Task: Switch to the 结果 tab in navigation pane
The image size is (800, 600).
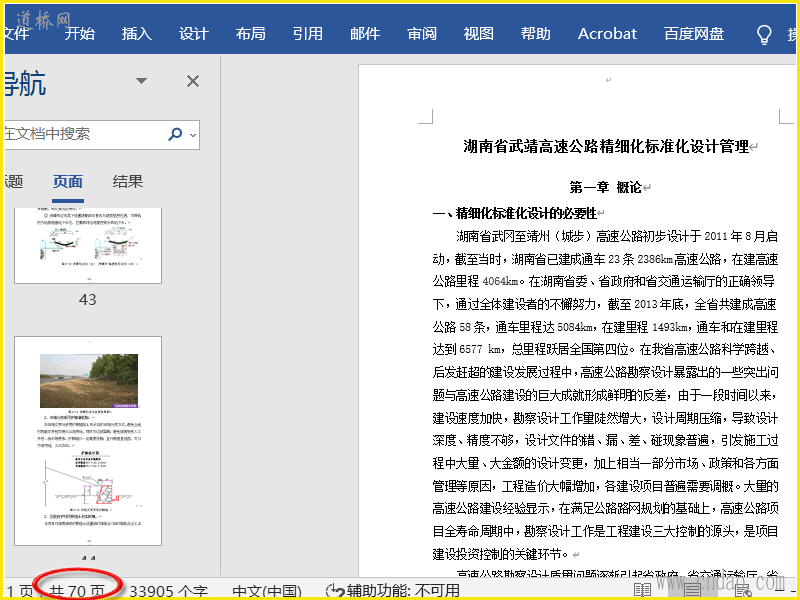Action: (128, 181)
